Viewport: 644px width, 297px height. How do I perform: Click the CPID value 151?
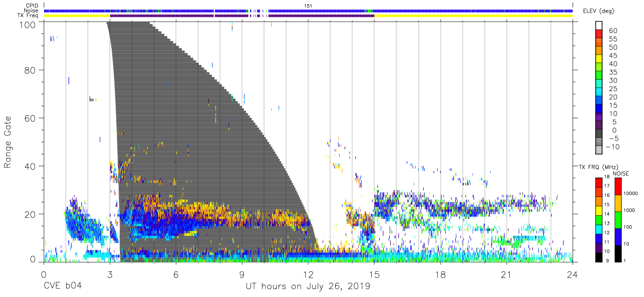(x=308, y=5)
